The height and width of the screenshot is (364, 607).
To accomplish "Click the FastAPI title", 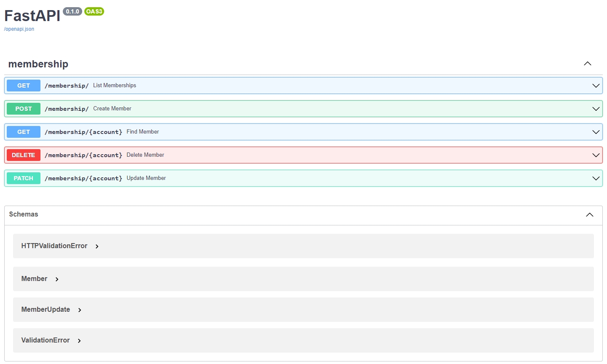I will pos(32,16).
